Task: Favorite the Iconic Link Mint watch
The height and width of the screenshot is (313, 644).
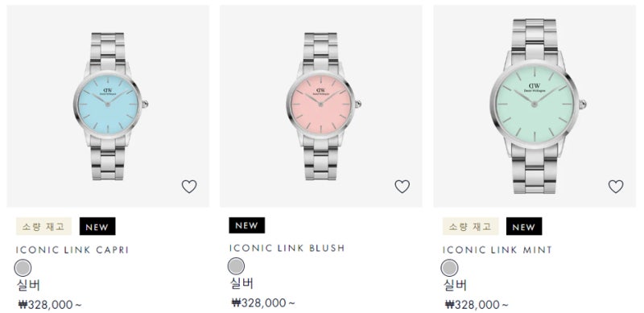Action: point(616,187)
